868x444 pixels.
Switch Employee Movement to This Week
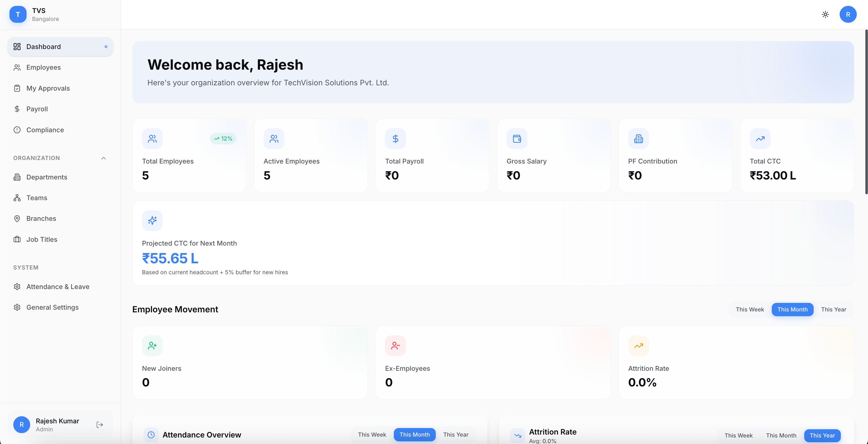pyautogui.click(x=750, y=309)
